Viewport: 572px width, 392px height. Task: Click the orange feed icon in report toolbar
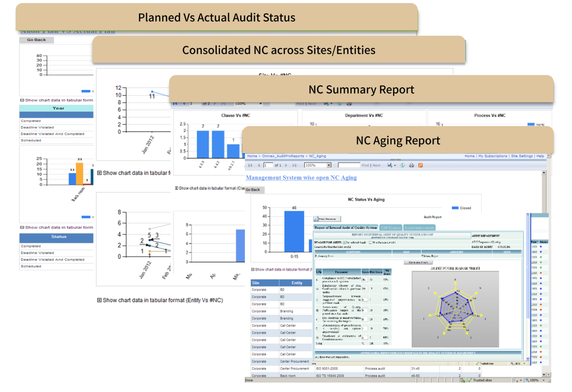[x=420, y=165]
